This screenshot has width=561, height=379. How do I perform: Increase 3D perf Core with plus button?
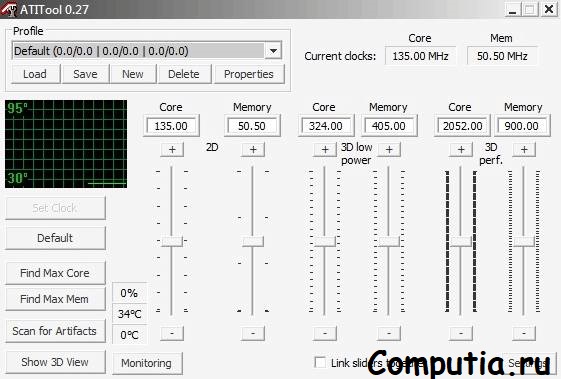[x=461, y=150]
